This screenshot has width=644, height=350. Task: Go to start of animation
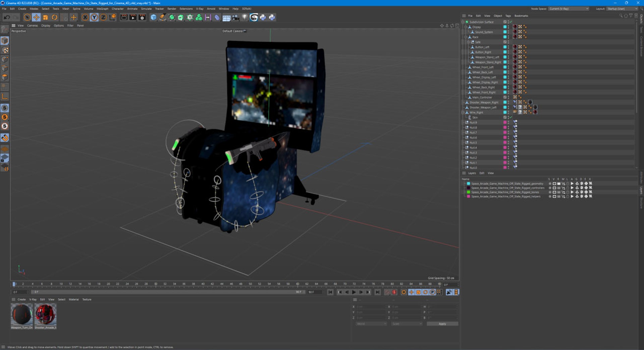tap(330, 292)
